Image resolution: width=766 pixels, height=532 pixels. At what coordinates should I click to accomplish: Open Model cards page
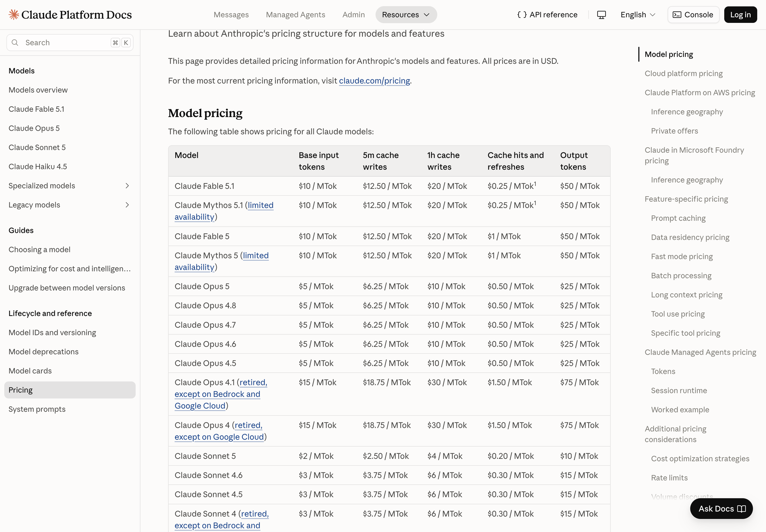[x=30, y=371]
